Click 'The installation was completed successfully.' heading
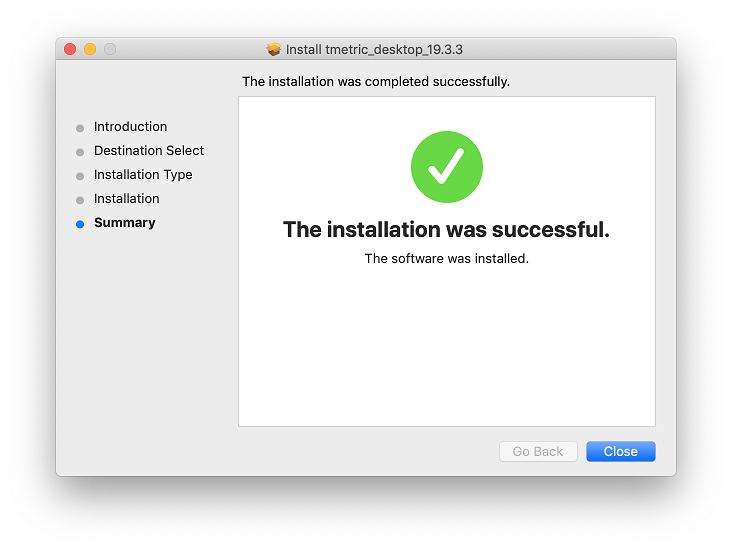This screenshot has height=550, width=732. [376, 81]
